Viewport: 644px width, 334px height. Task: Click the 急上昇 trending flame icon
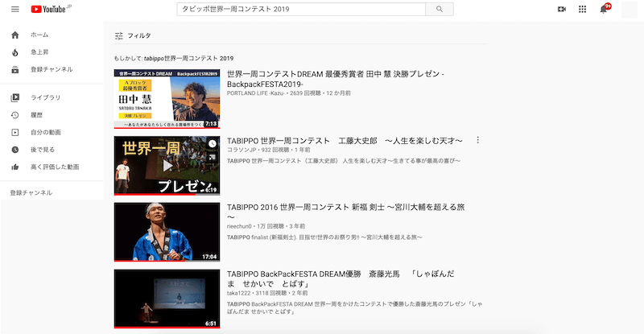point(15,52)
